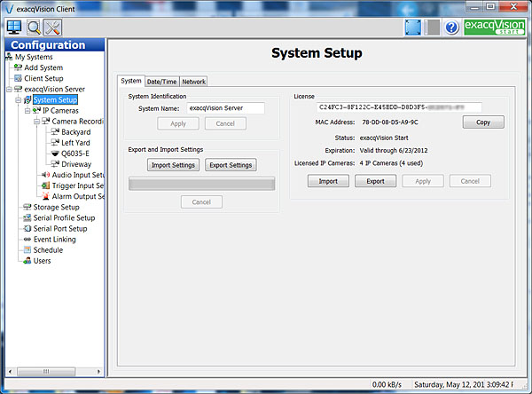Select the Serial Port Setup tree item

click(x=60, y=229)
